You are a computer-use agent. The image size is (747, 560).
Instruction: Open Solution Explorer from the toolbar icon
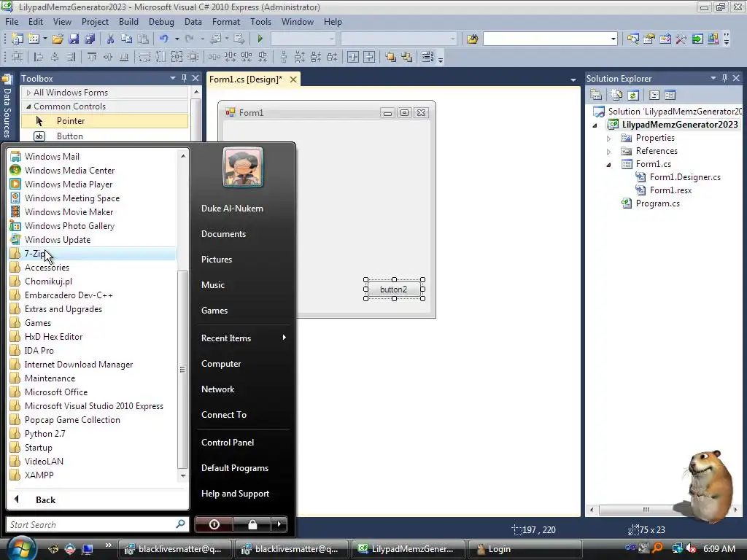pos(632,39)
